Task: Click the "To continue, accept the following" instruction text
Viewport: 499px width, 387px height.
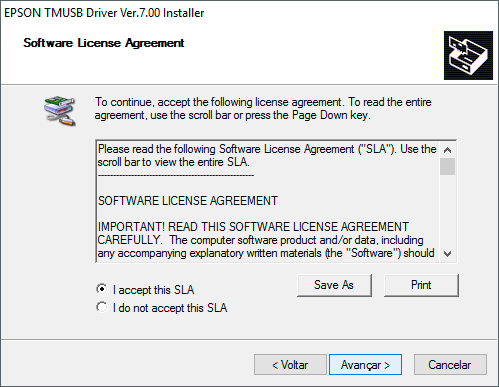Action: click(x=263, y=108)
